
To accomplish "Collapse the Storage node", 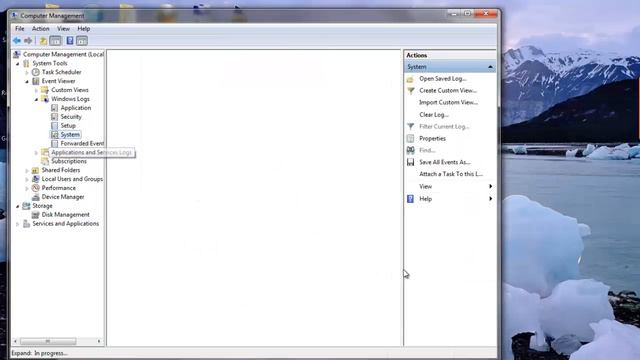I will coord(18,206).
